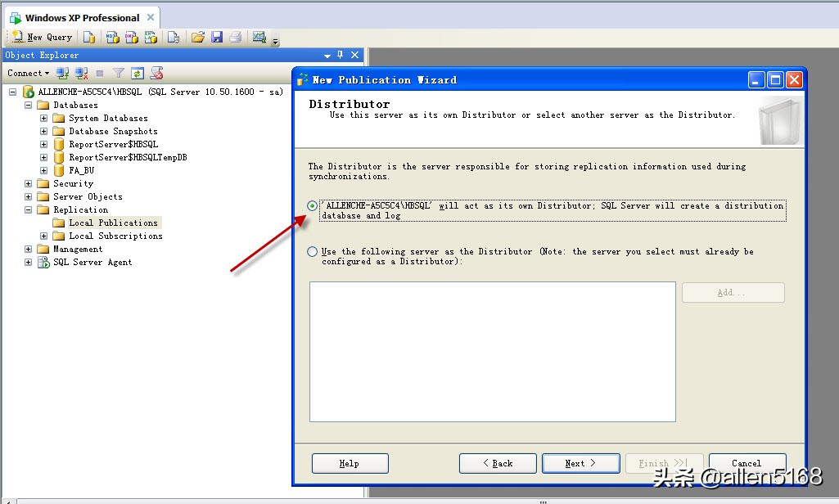Viewport: 839px width, 504px height.
Task: Create a new XMLA query
Action: (x=149, y=36)
